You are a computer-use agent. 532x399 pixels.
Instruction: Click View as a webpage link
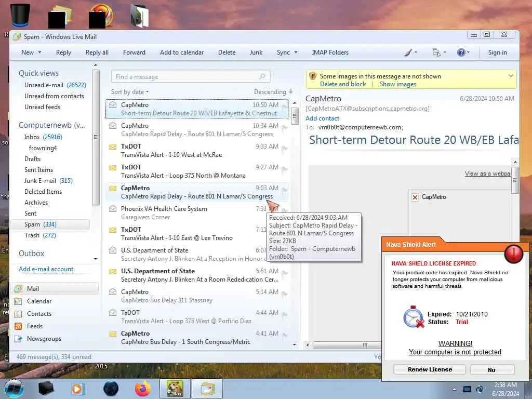487,174
